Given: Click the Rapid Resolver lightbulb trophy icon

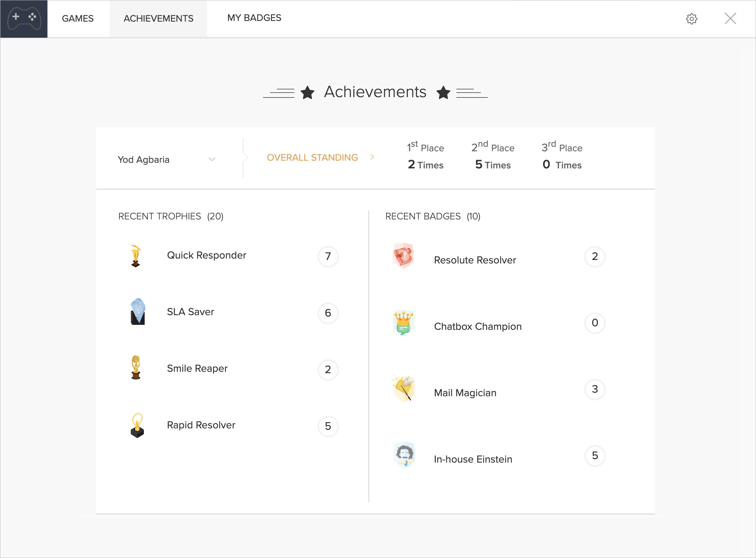Looking at the screenshot, I should point(137,425).
